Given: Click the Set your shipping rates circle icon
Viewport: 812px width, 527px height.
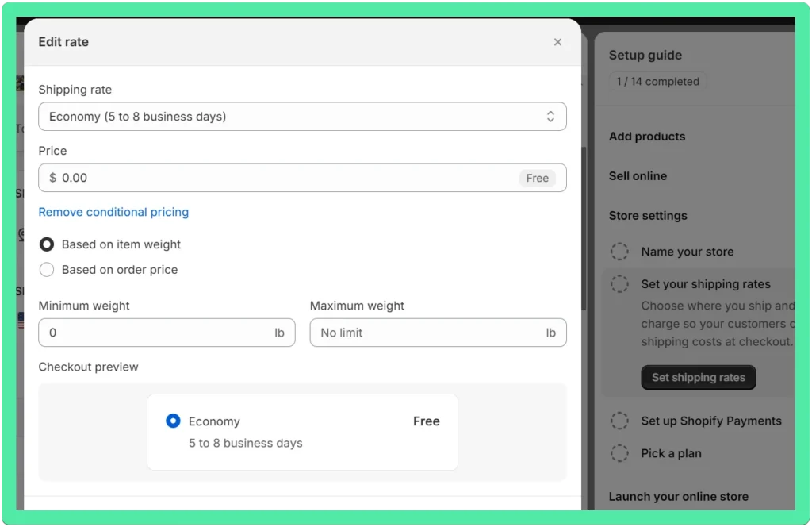Looking at the screenshot, I should [619, 284].
